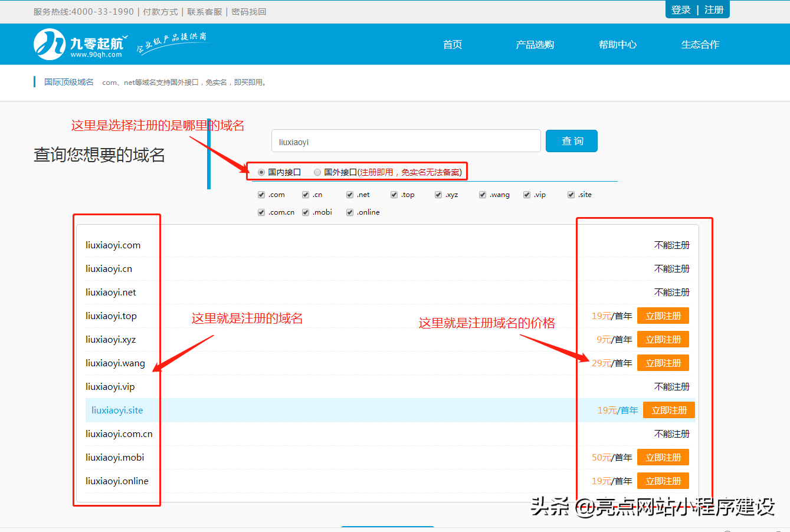Screen dimensions: 790x532
Task: Open the 帮助中心 menu
Action: [617, 44]
